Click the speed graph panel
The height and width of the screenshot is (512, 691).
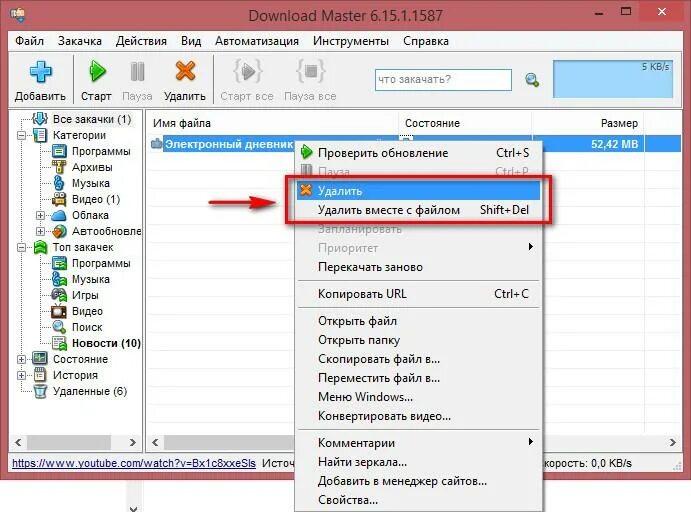(613, 79)
